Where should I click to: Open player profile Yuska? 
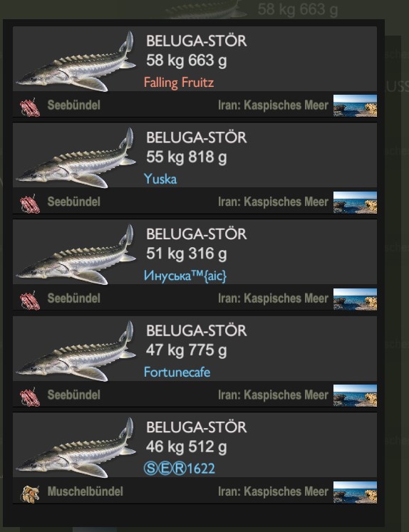click(160, 179)
